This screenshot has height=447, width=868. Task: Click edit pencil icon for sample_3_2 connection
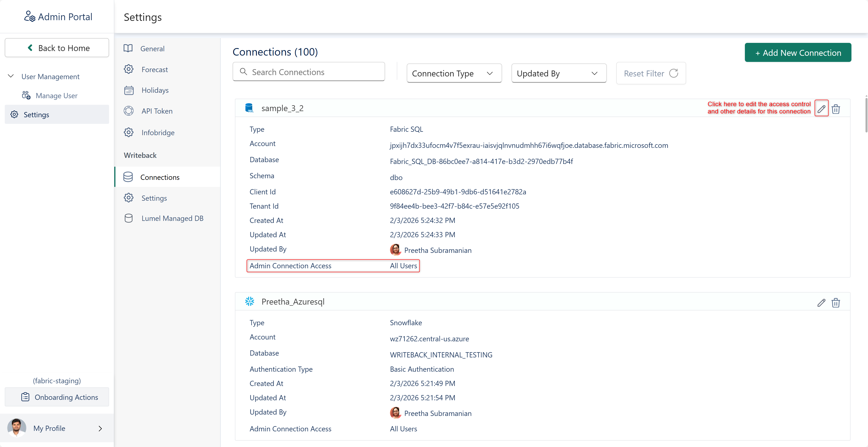point(821,109)
